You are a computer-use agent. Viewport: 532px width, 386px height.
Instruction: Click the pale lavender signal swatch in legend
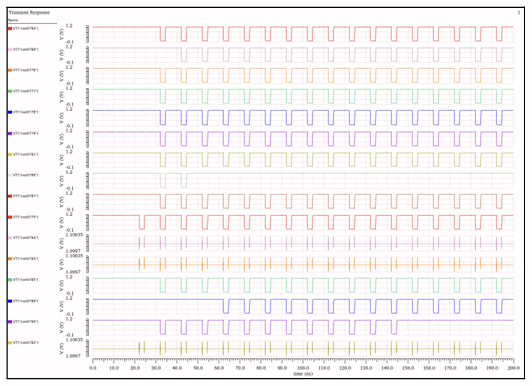pos(10,175)
